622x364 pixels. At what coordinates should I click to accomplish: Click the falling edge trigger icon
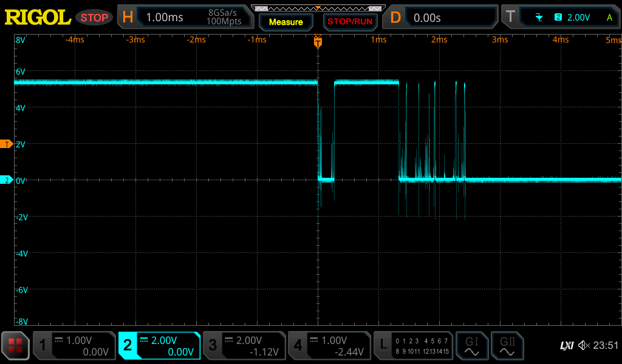539,17
